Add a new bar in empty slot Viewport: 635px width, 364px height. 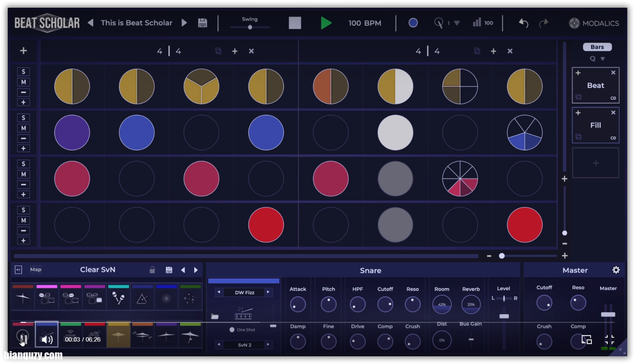coord(596,163)
